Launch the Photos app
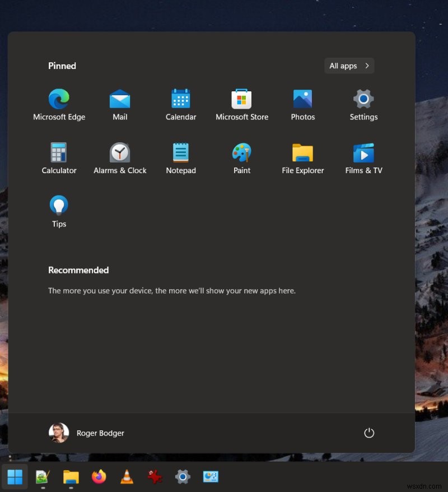The width and height of the screenshot is (448, 492). pos(302,100)
